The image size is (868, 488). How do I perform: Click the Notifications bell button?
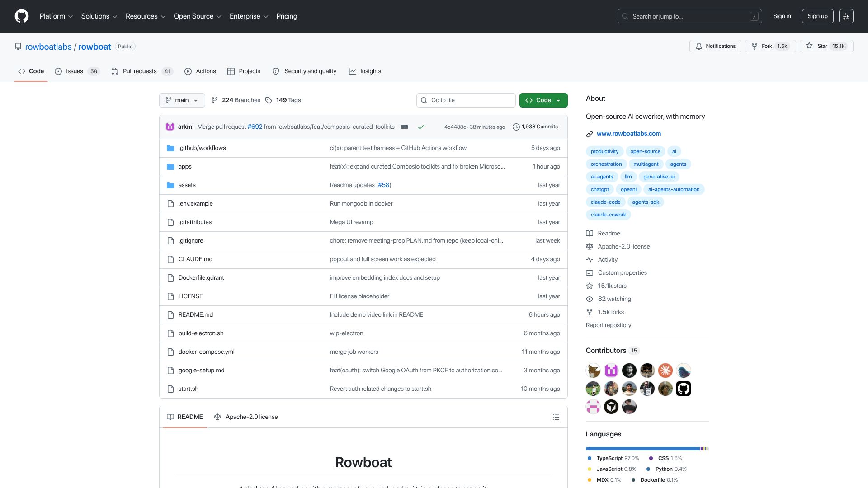point(715,46)
